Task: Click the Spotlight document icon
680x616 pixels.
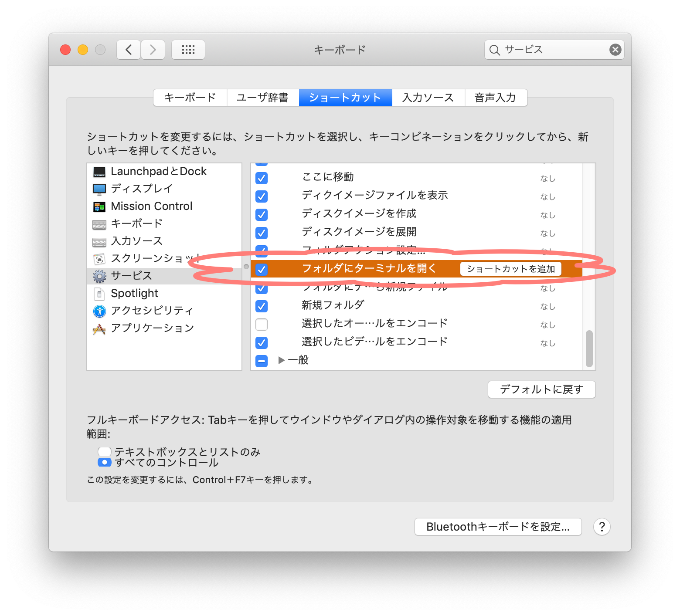Action: [x=99, y=294]
